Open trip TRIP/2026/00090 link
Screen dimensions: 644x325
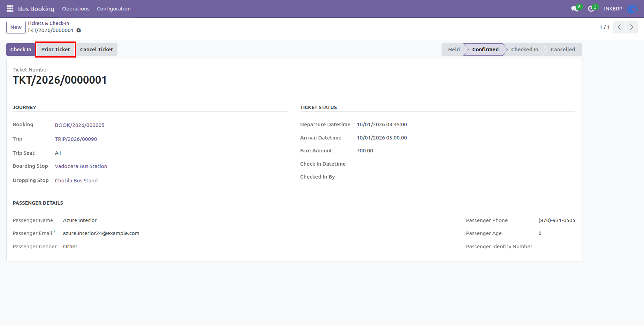[x=76, y=139]
